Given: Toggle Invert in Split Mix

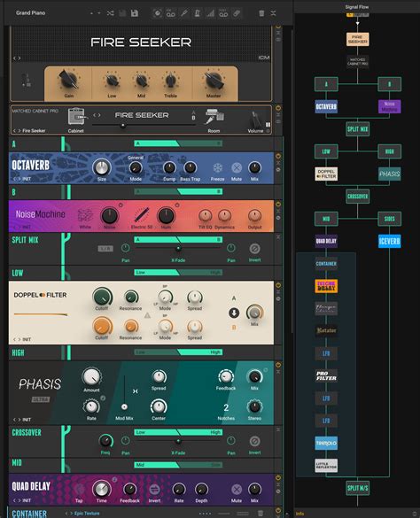Looking at the screenshot, I should click(254, 249).
